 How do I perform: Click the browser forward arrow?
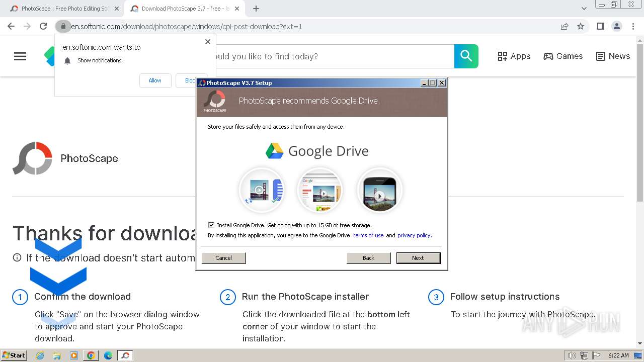(x=27, y=26)
